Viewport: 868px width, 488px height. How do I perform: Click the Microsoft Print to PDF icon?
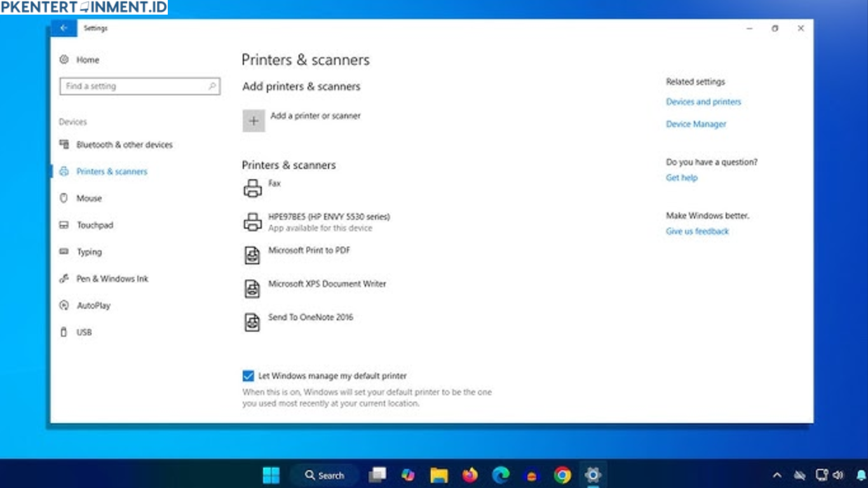[x=253, y=255]
